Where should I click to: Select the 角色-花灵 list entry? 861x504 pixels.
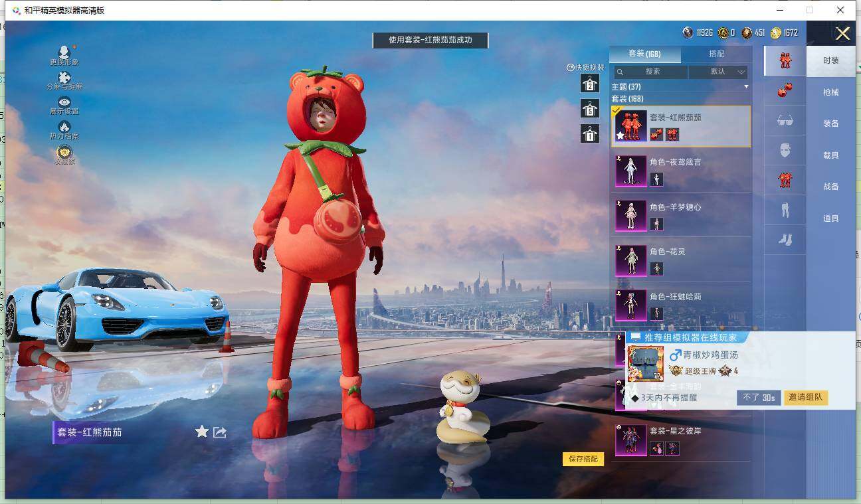(x=681, y=261)
